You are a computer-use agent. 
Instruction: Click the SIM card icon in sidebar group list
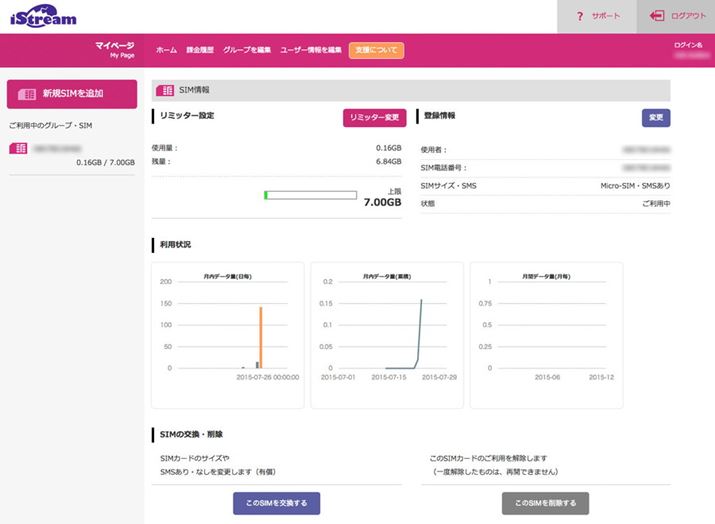click(17, 148)
